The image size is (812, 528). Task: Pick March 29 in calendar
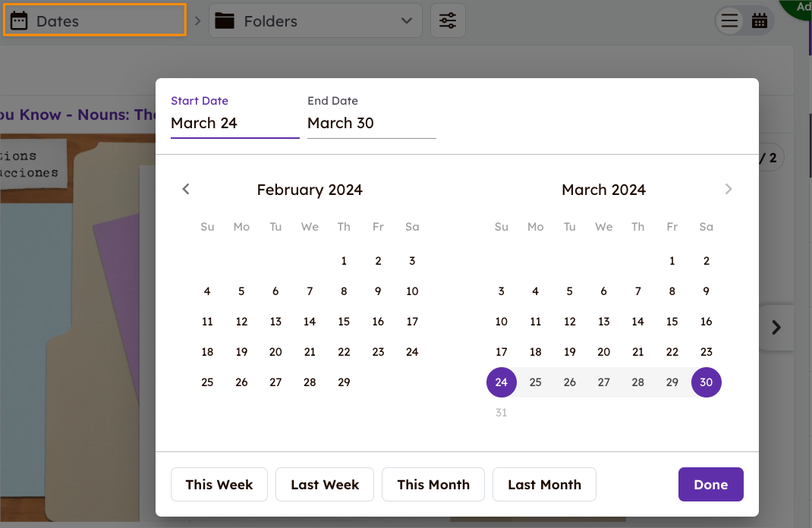(672, 382)
